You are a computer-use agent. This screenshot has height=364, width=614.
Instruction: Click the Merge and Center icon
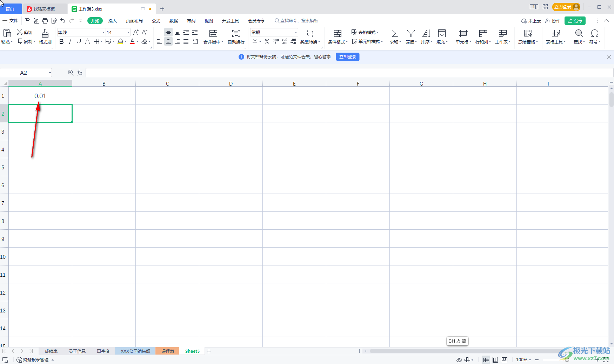(x=213, y=33)
